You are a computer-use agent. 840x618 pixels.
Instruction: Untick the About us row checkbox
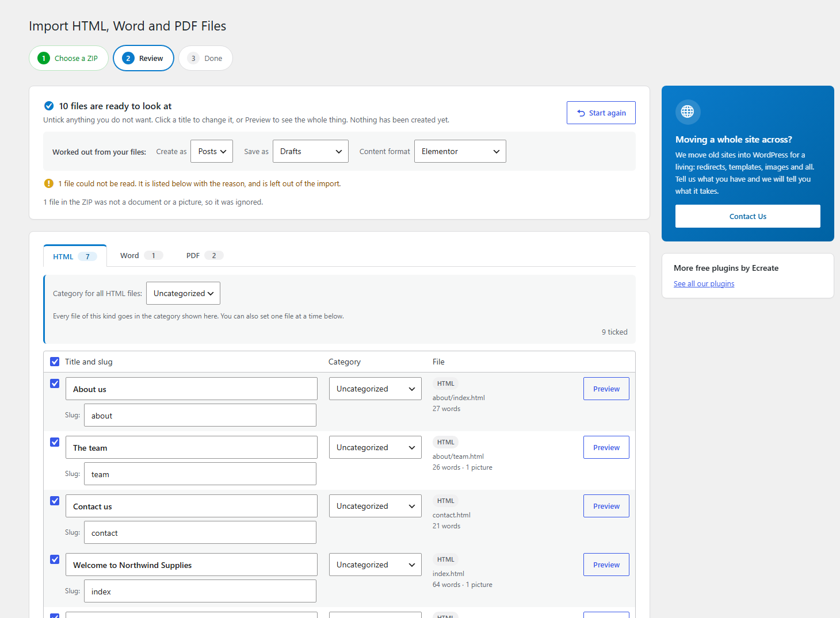tap(55, 383)
